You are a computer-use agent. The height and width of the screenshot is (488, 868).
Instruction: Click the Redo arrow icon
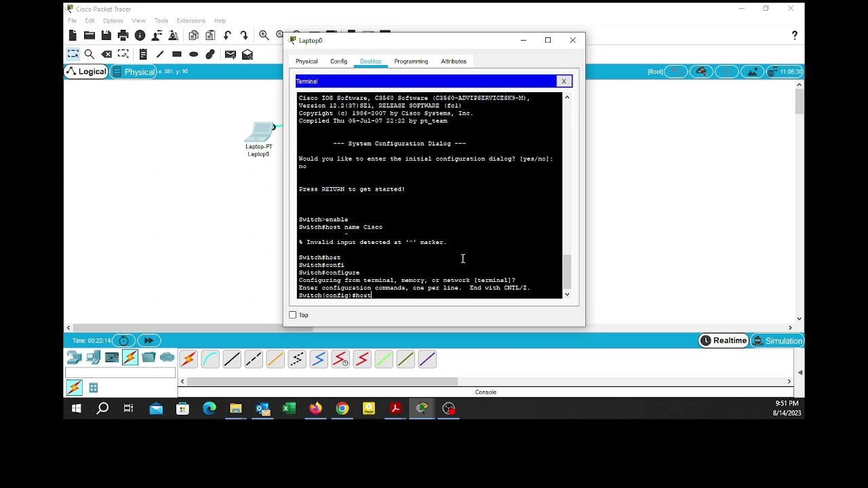tap(244, 35)
